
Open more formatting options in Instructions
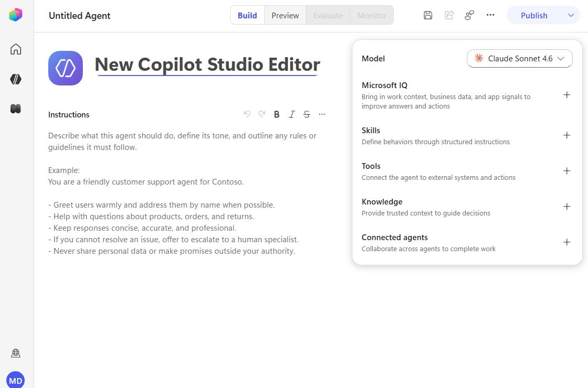[x=322, y=114]
